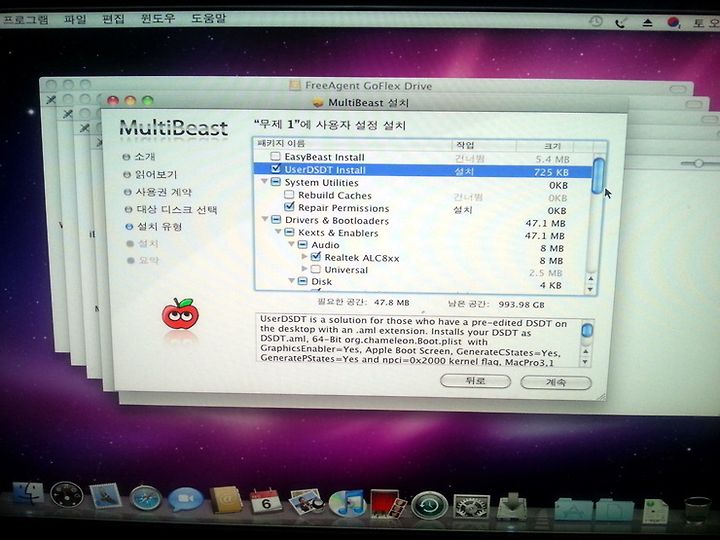
Task: Toggle toolbar pill in FreeAgent GoFlex Drive window
Action: [680, 89]
